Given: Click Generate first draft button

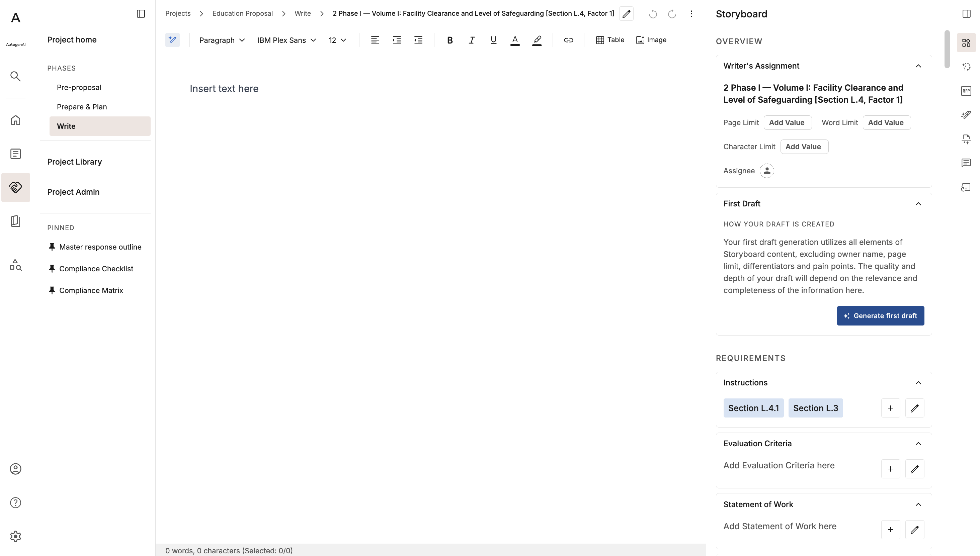Looking at the screenshot, I should coord(880,316).
